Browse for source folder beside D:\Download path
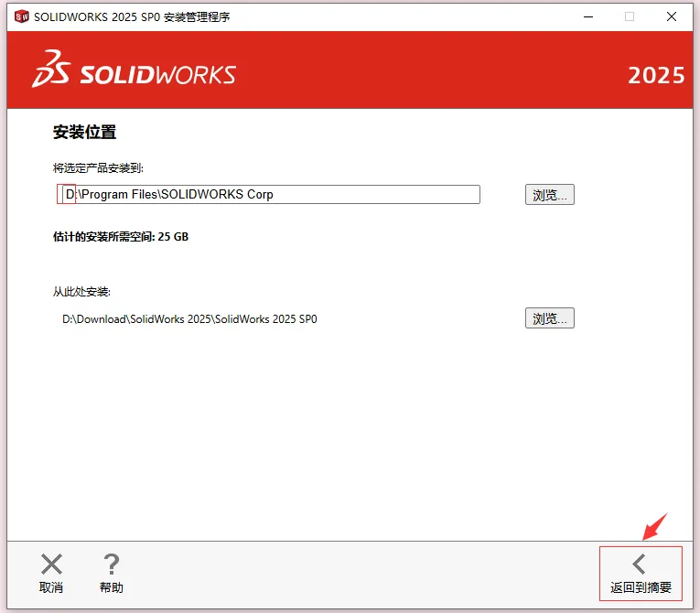 (550, 318)
